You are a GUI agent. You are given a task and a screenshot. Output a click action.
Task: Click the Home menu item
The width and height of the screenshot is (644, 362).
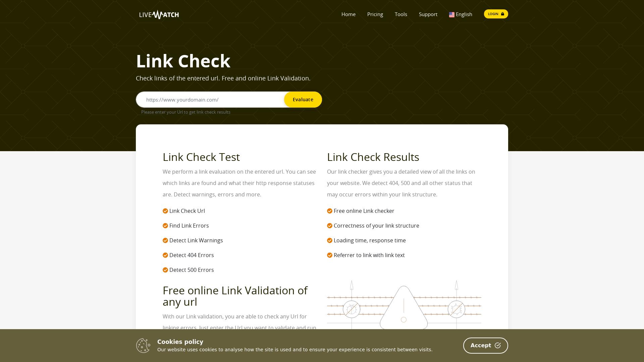(348, 14)
